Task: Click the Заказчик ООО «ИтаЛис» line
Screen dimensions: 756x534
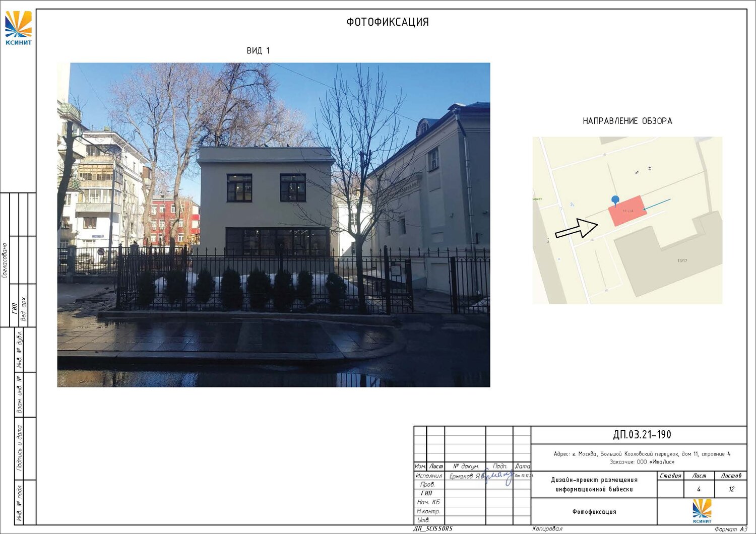Action: click(642, 462)
